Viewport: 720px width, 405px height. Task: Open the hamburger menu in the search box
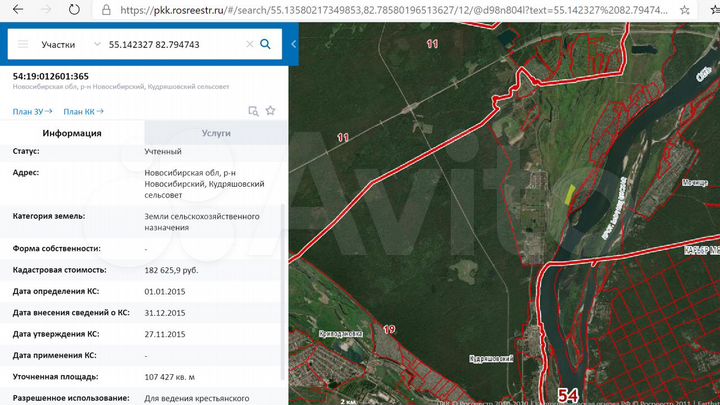[x=23, y=44]
